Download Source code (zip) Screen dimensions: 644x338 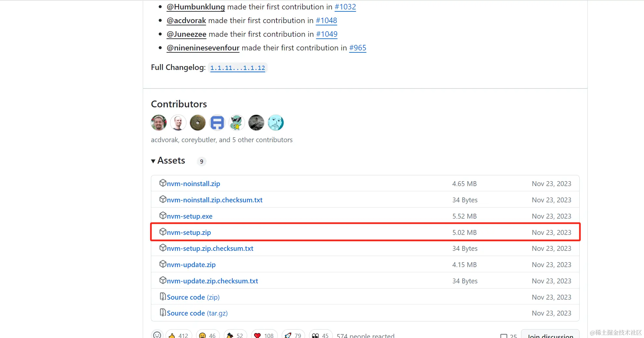click(x=193, y=297)
